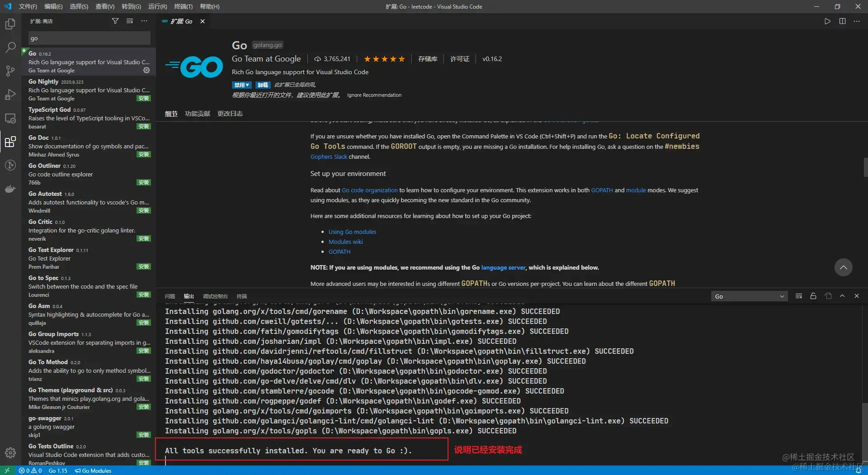Install the Go Doc extension
The width and height of the screenshot is (868, 475).
tap(144, 154)
